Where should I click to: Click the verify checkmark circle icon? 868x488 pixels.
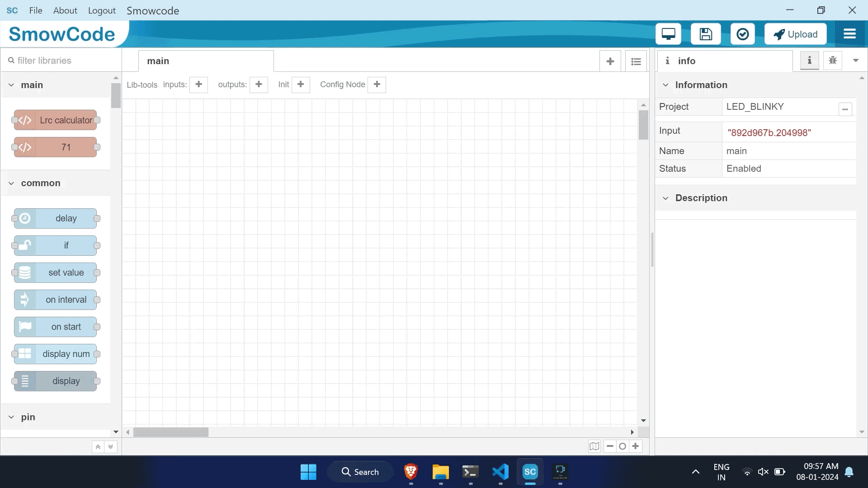(743, 34)
